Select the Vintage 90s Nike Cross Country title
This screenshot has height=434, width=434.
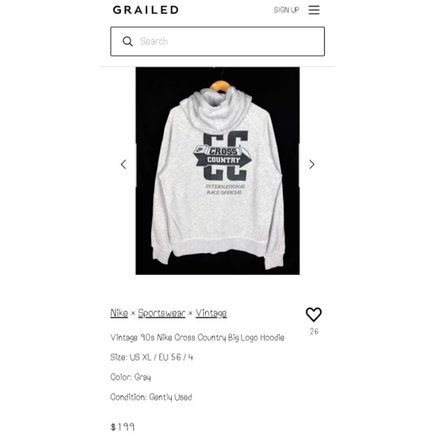tap(197, 338)
